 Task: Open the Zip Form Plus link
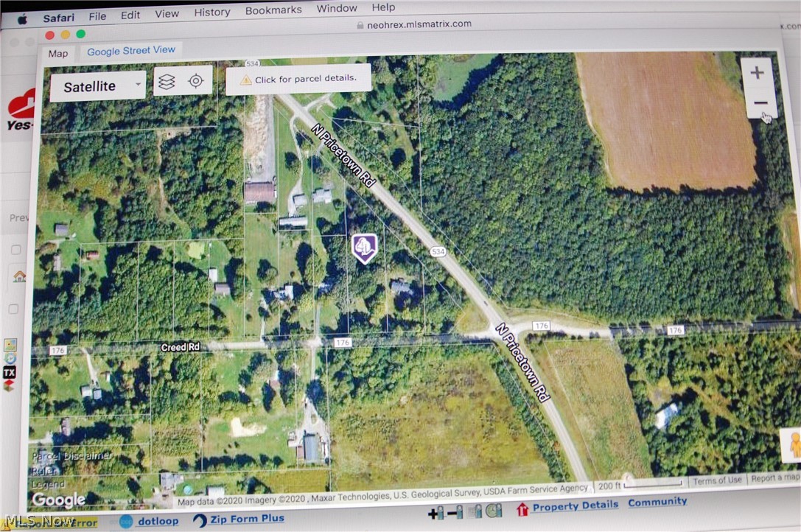point(247,519)
